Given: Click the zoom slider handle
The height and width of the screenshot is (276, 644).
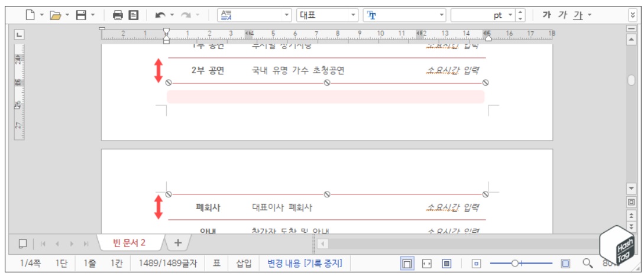Looking at the screenshot, I should tap(514, 264).
